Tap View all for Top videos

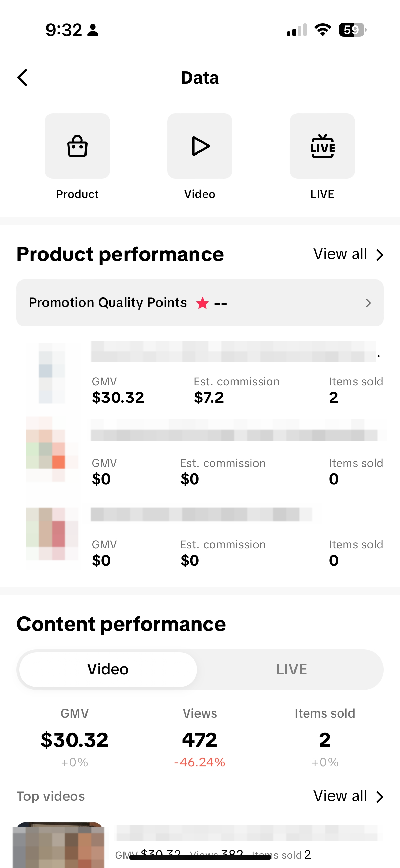coord(340,796)
